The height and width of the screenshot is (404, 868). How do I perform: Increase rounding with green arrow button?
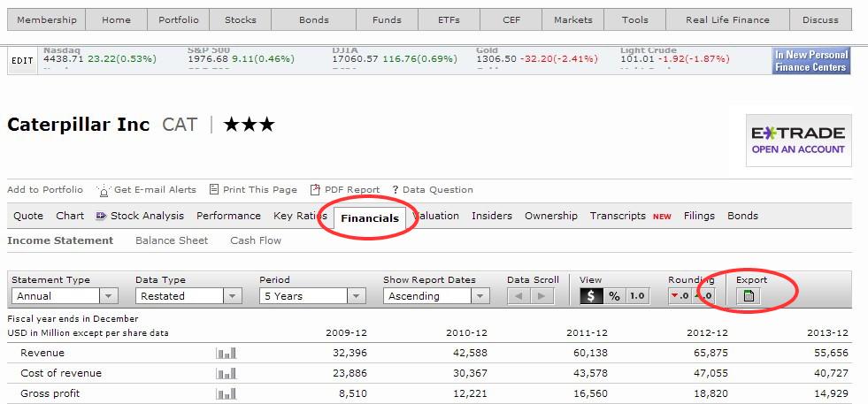click(703, 296)
